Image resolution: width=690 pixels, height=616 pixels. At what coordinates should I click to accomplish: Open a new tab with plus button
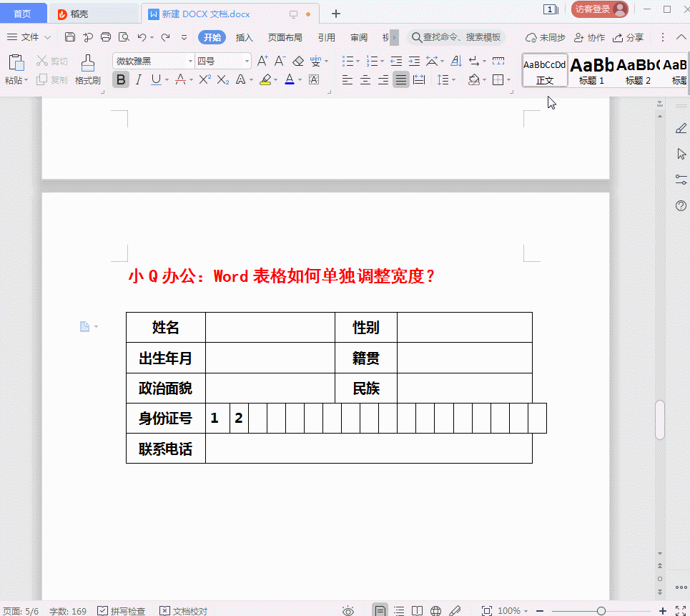(x=336, y=14)
